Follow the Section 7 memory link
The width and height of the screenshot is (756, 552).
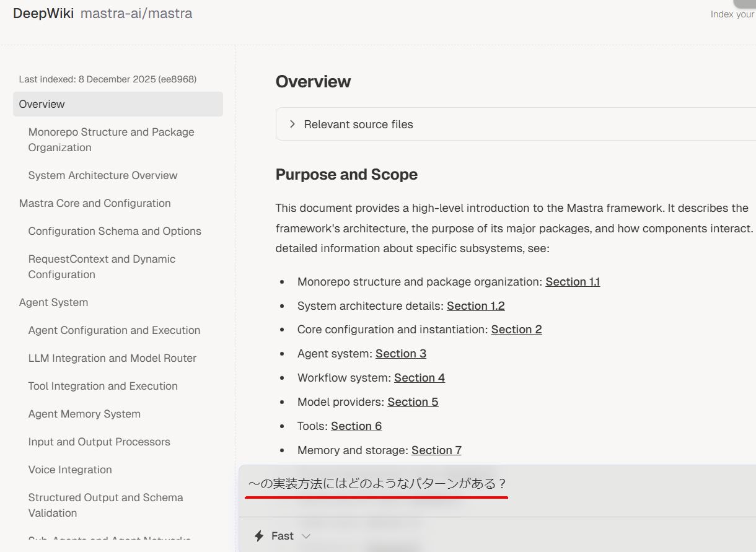[x=436, y=450]
